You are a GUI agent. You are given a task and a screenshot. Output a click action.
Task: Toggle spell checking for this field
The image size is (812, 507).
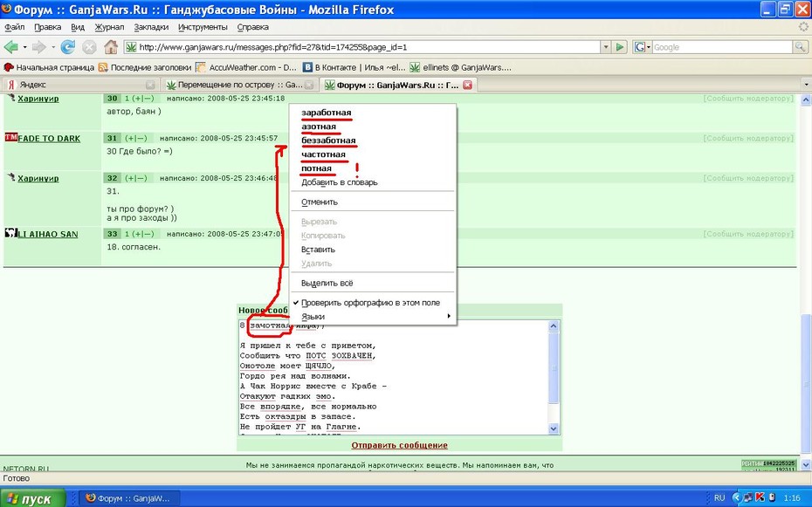[370, 303]
